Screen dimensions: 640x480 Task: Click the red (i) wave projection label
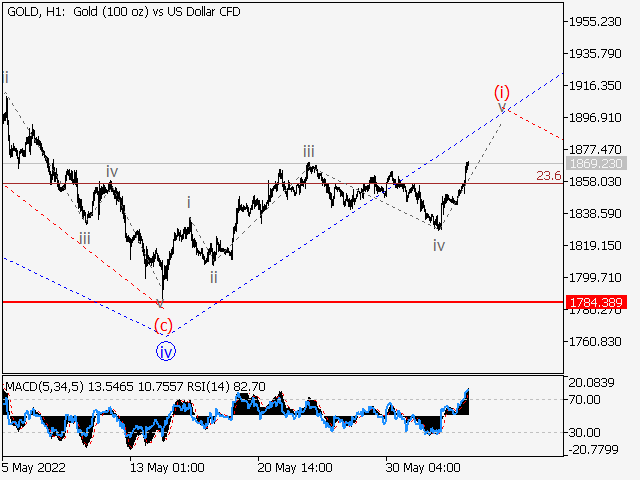502,92
